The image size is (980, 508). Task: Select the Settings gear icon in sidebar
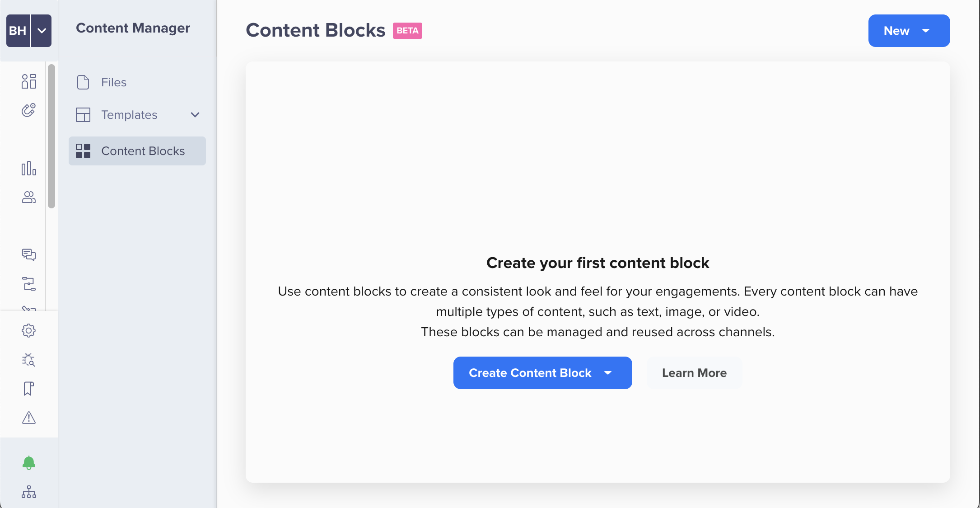pyautogui.click(x=28, y=330)
